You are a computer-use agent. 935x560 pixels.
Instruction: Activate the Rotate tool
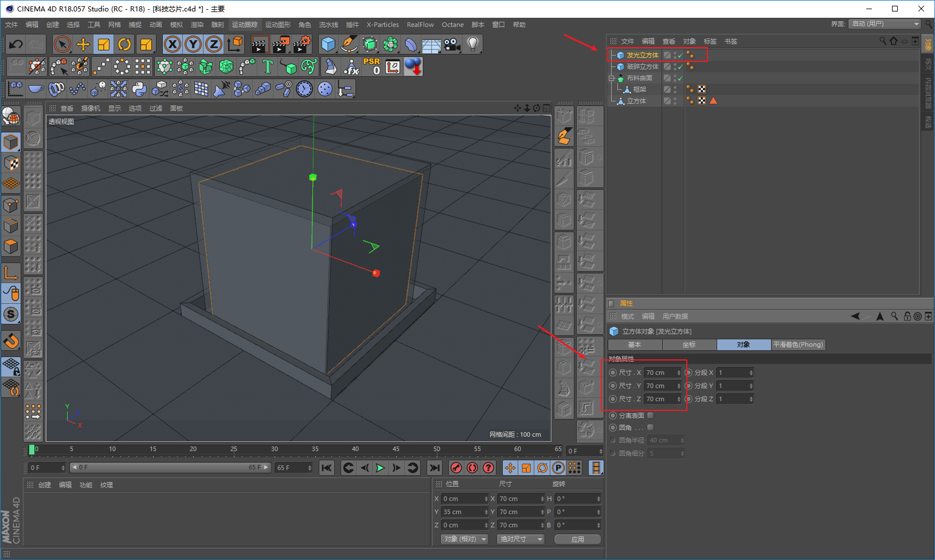pos(124,44)
